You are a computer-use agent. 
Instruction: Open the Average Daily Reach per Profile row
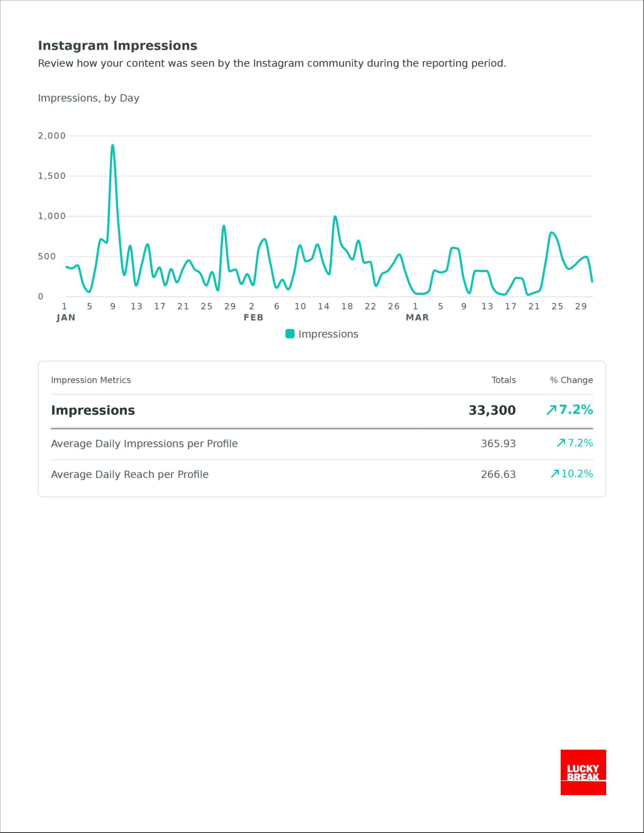(x=130, y=475)
